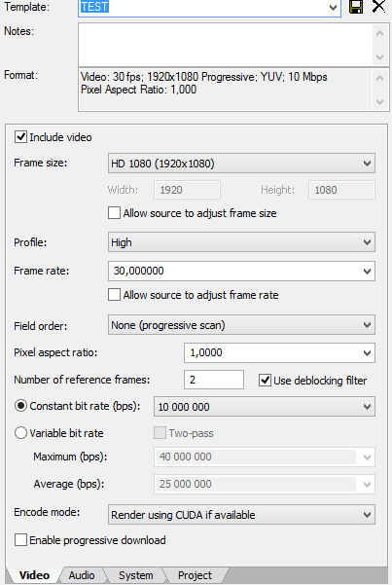Uncheck the Include video checkbox
Screen dimensions: 392x585
[x=20, y=137]
